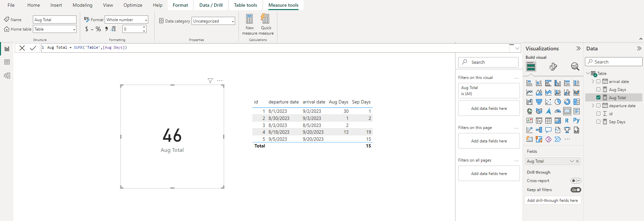Collapse the Table node in Data pane
The width and height of the screenshot is (644, 221).
588,73
